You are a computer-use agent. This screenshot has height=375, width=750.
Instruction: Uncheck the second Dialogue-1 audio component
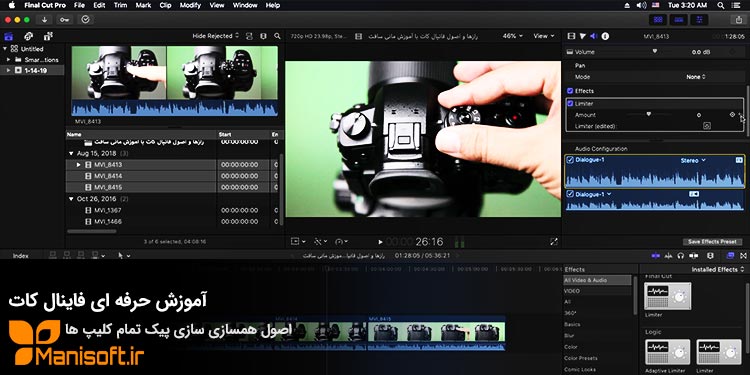tap(570, 194)
